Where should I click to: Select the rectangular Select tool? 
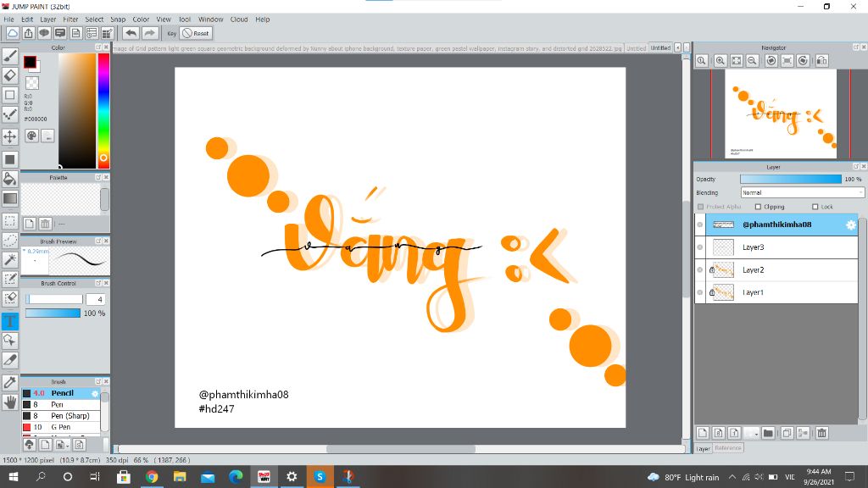[10, 221]
